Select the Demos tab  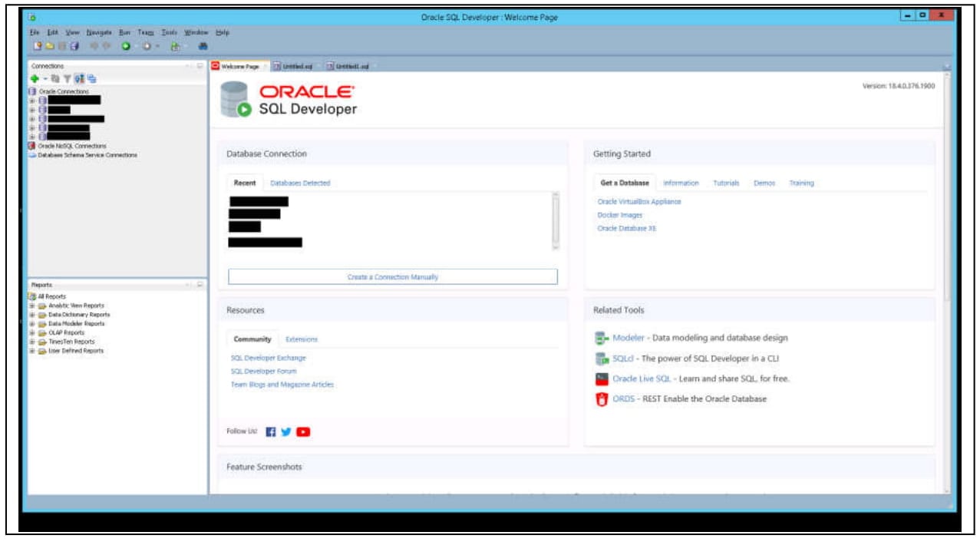tap(764, 183)
